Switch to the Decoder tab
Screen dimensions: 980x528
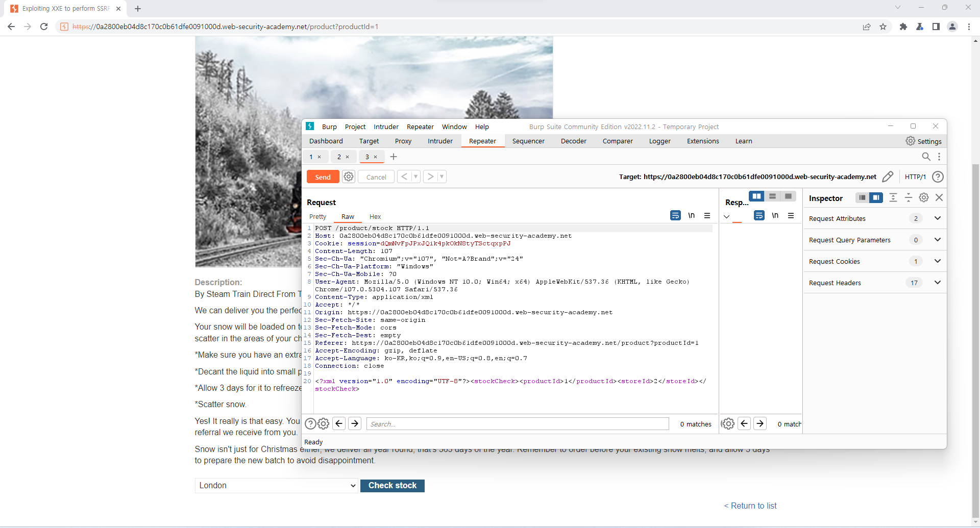point(573,141)
